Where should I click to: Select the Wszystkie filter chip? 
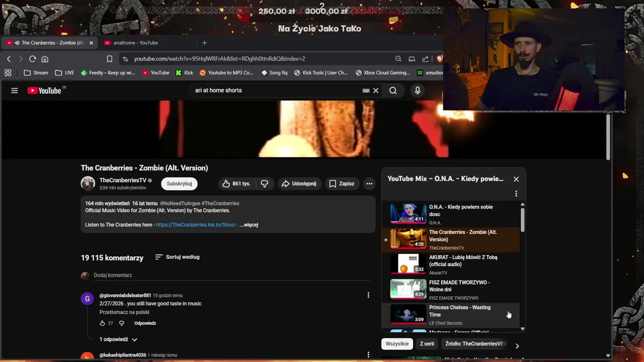click(x=397, y=344)
